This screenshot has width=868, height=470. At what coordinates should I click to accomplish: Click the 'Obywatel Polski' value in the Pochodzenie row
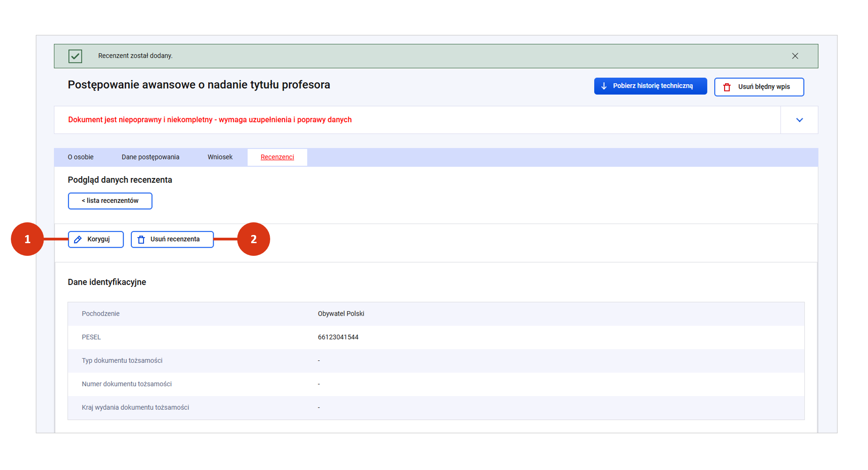point(341,314)
